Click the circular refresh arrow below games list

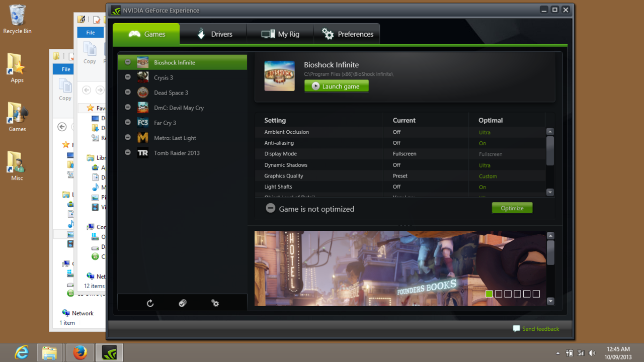[x=150, y=303]
